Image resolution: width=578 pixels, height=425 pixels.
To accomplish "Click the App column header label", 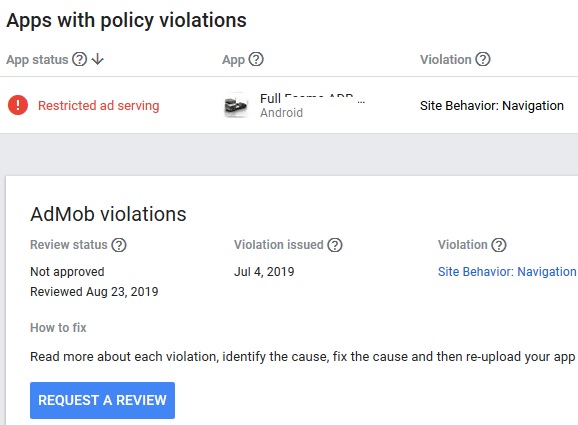I will click(x=233, y=59).
